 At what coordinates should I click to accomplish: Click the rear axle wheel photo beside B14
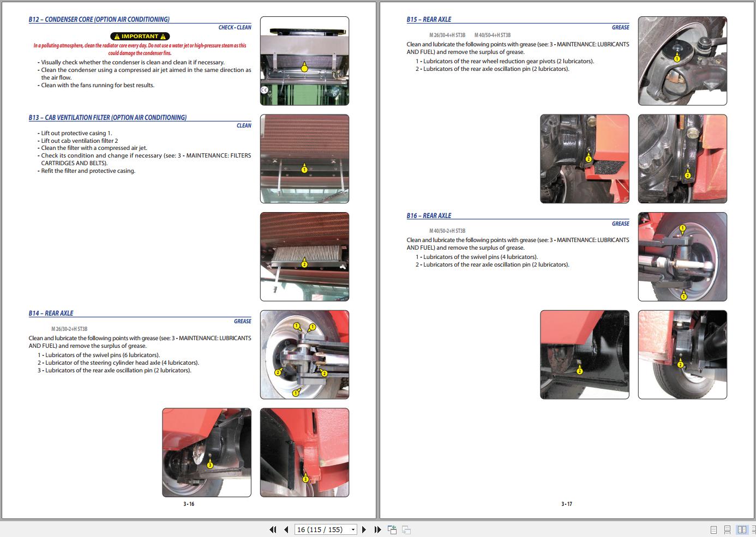[x=304, y=354]
